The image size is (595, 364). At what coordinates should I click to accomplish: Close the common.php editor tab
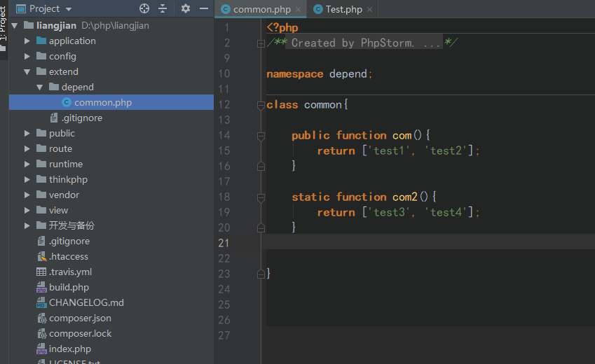pyautogui.click(x=299, y=10)
